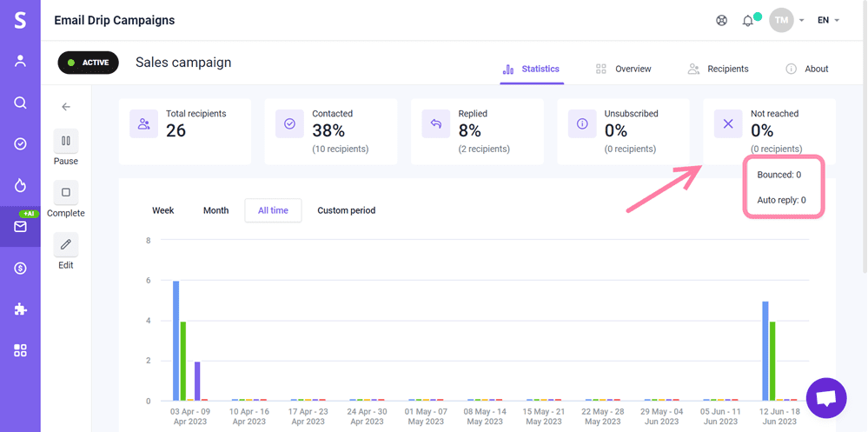Click the flame warm-up icon in sidebar

click(x=20, y=185)
